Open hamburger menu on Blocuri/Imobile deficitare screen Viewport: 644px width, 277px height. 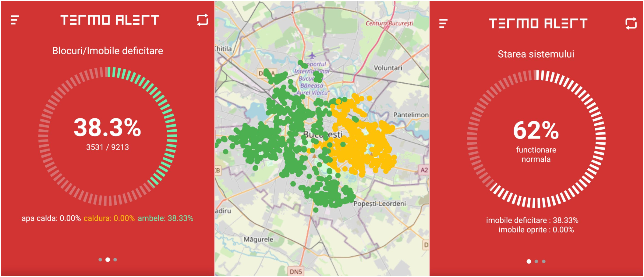click(x=15, y=20)
